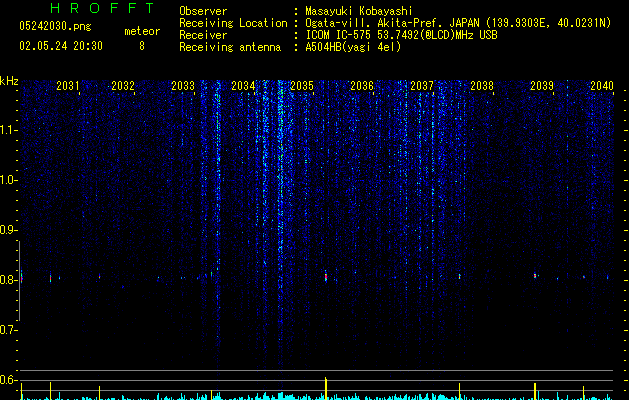The image size is (629, 400).
Task: Click the 2031 time marker
Action: [x=67, y=86]
